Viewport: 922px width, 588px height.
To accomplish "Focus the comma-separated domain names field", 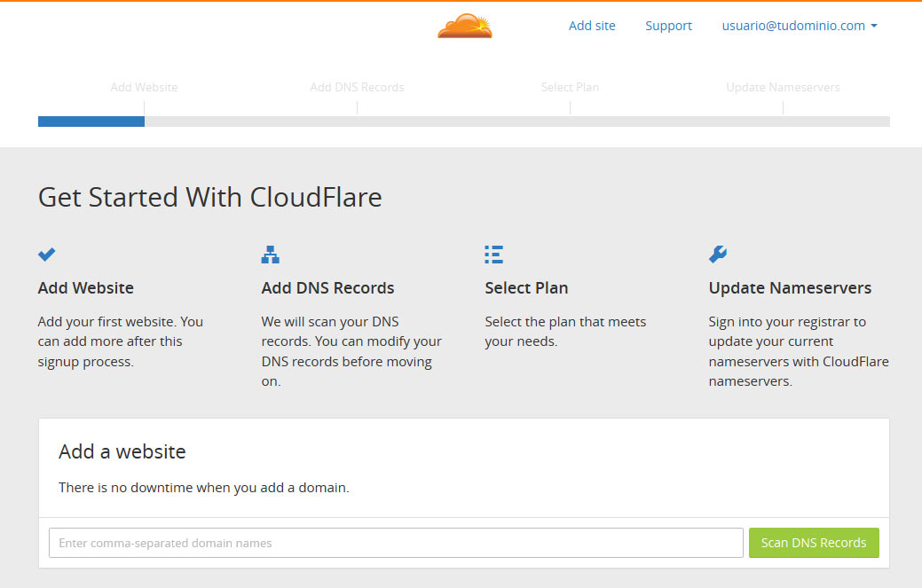I will pyautogui.click(x=396, y=543).
